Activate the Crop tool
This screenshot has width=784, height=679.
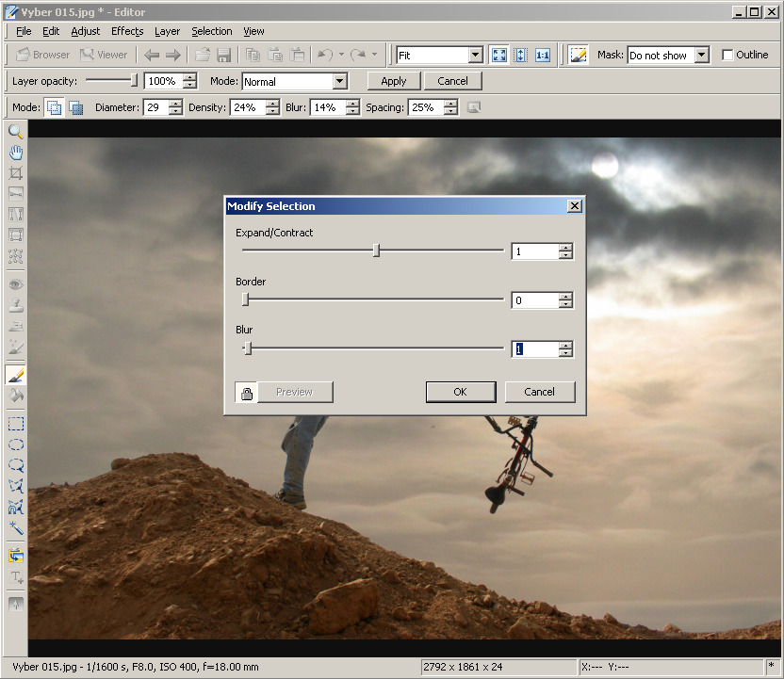(16, 173)
